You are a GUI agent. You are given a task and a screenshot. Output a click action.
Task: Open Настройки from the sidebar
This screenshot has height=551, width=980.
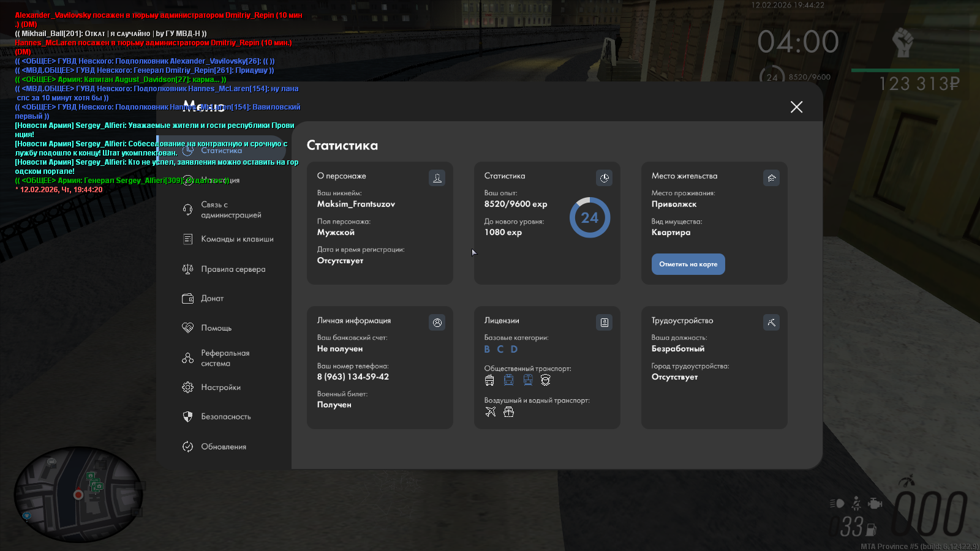221,388
